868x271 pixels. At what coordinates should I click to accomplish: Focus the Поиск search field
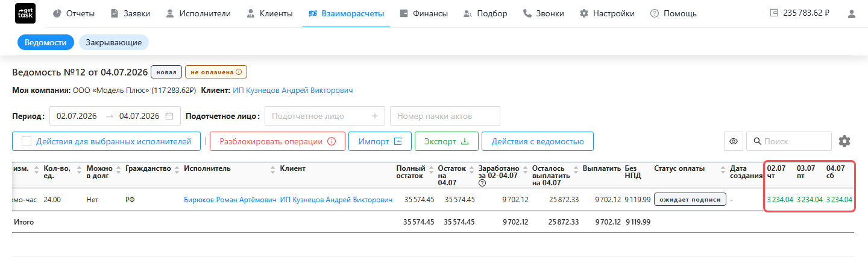[x=789, y=141]
